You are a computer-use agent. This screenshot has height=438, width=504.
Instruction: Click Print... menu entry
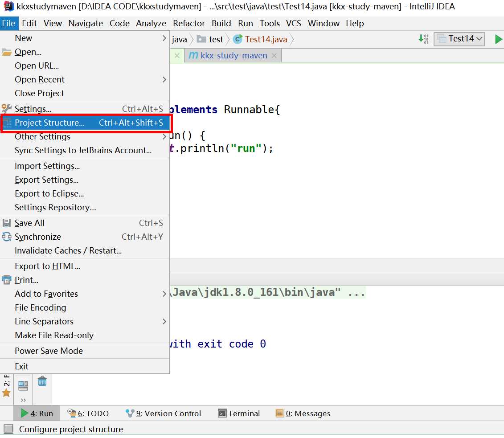point(85,280)
